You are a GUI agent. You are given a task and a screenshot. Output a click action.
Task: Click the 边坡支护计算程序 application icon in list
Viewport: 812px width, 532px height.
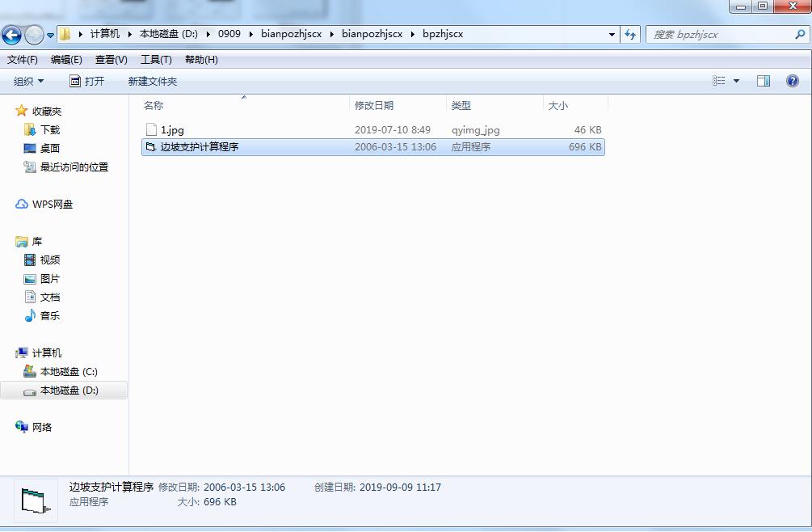tap(151, 147)
